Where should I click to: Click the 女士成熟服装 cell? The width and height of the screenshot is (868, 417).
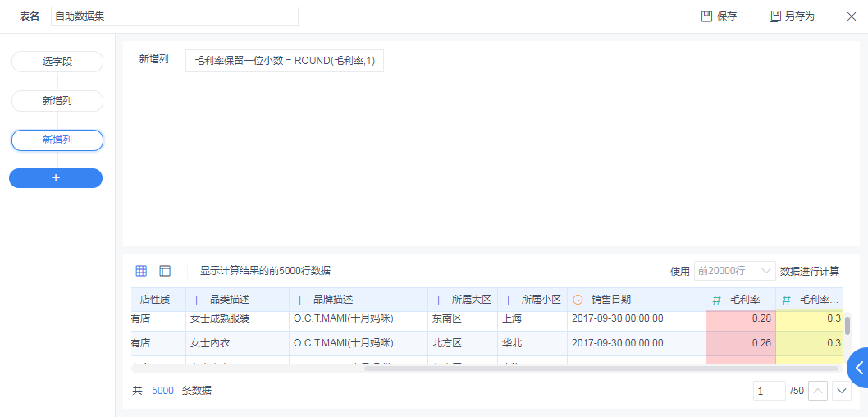237,318
